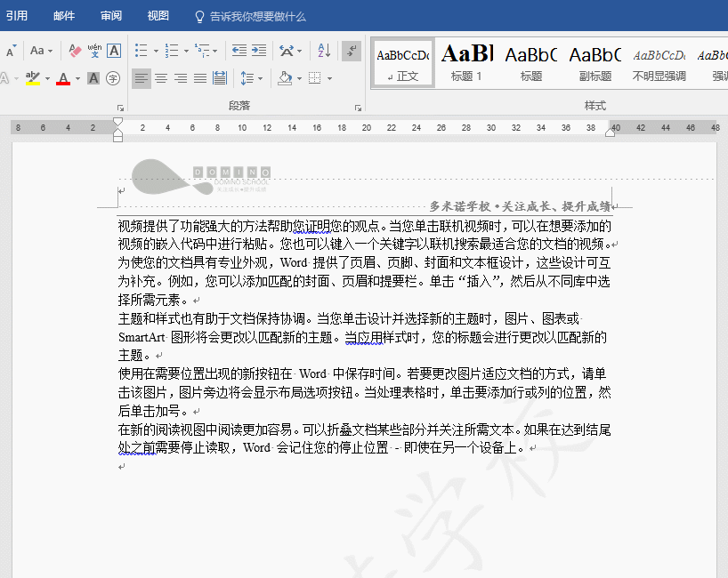Toggle left alignment for paragraph
The height and width of the screenshot is (578, 728).
(x=142, y=78)
